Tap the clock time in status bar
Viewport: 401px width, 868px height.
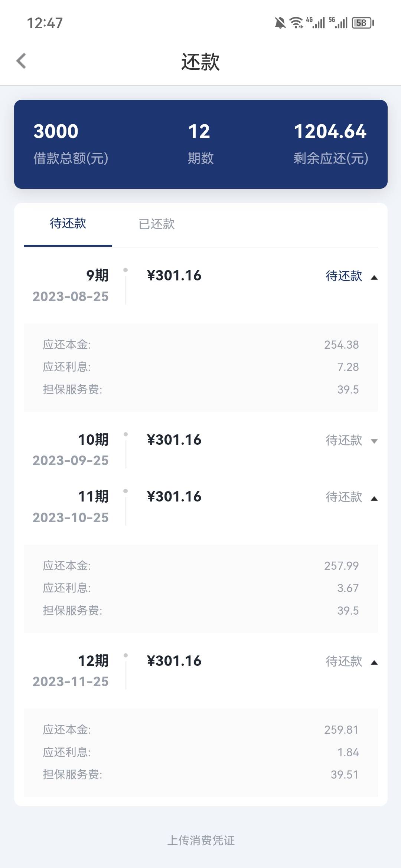(x=45, y=23)
